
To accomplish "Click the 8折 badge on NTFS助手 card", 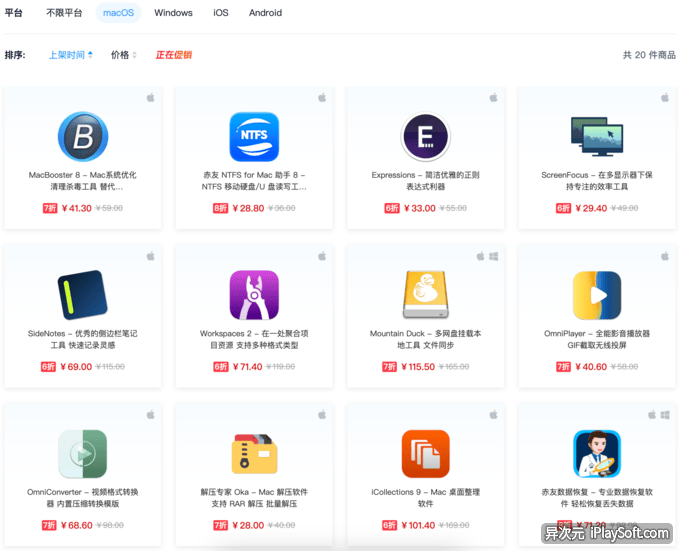I will coord(220,208).
